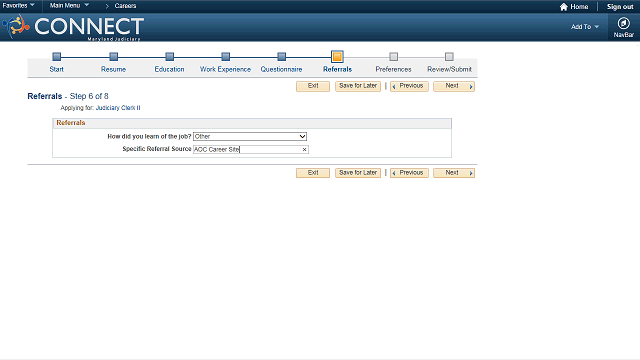Click the bottom Exit button
Image resolution: width=640 pixels, height=360 pixels.
[x=313, y=173]
